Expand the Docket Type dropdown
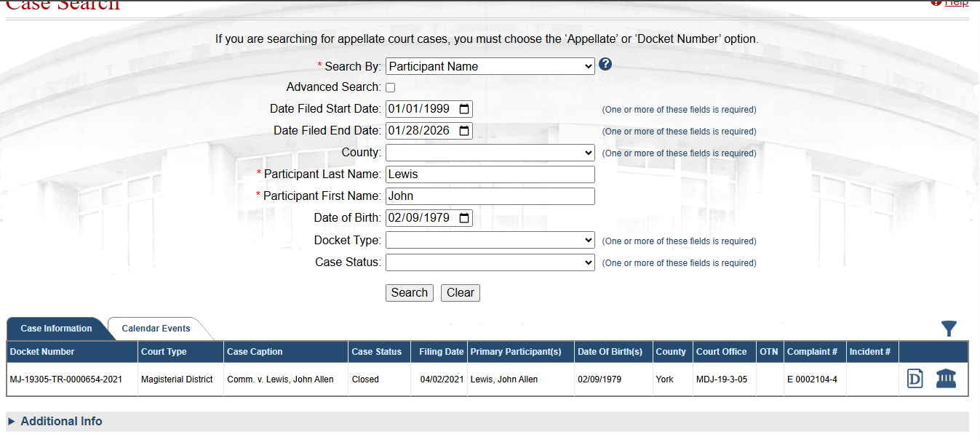Viewport: 980px width, 442px height. coord(490,241)
